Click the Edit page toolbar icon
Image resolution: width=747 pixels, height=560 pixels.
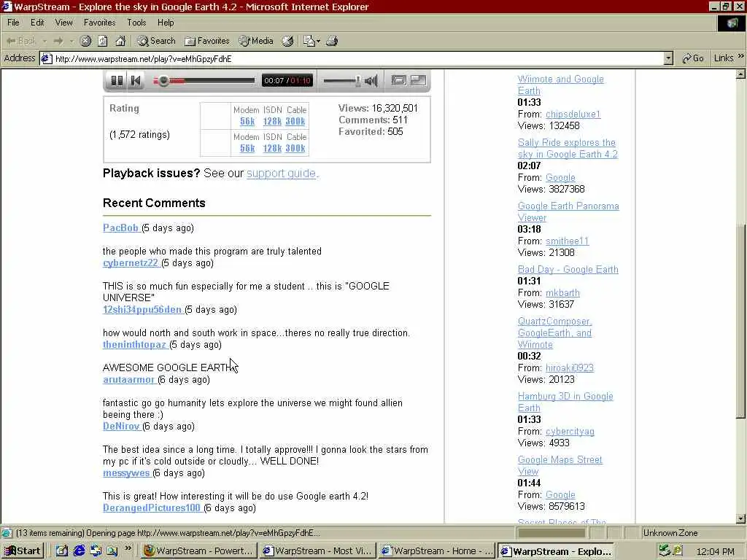tap(309, 41)
